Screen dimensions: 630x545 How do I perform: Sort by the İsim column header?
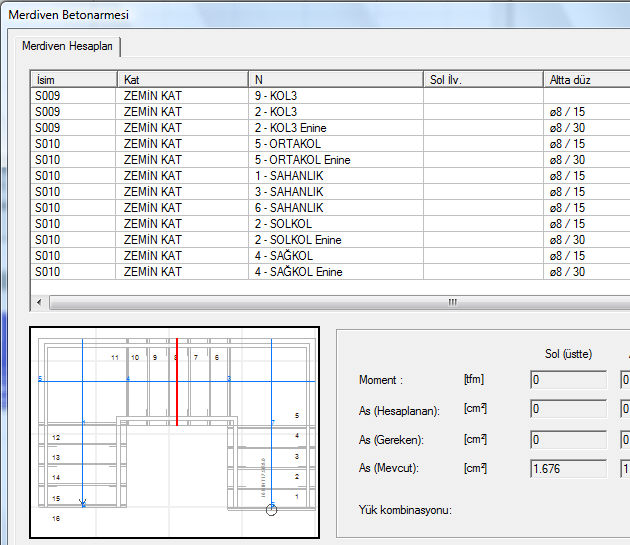click(x=74, y=80)
